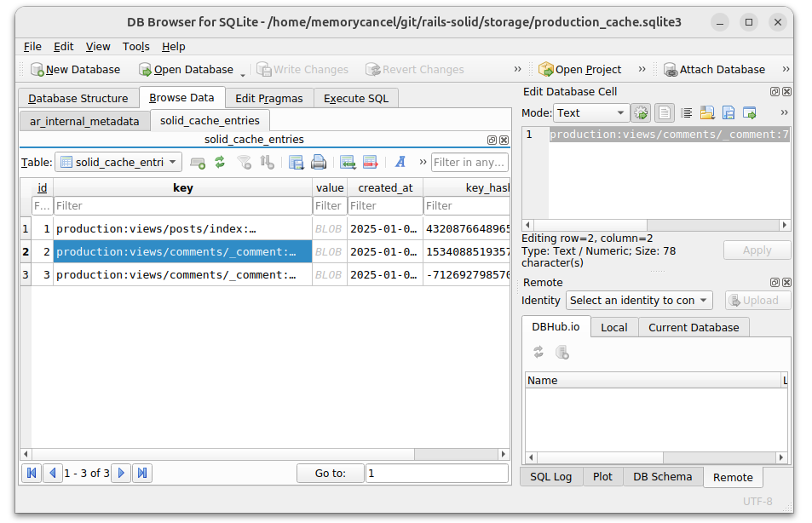Viewport: 812px width, 523px height.
Task: Float the Edit Database Cell panel
Action: (x=775, y=92)
